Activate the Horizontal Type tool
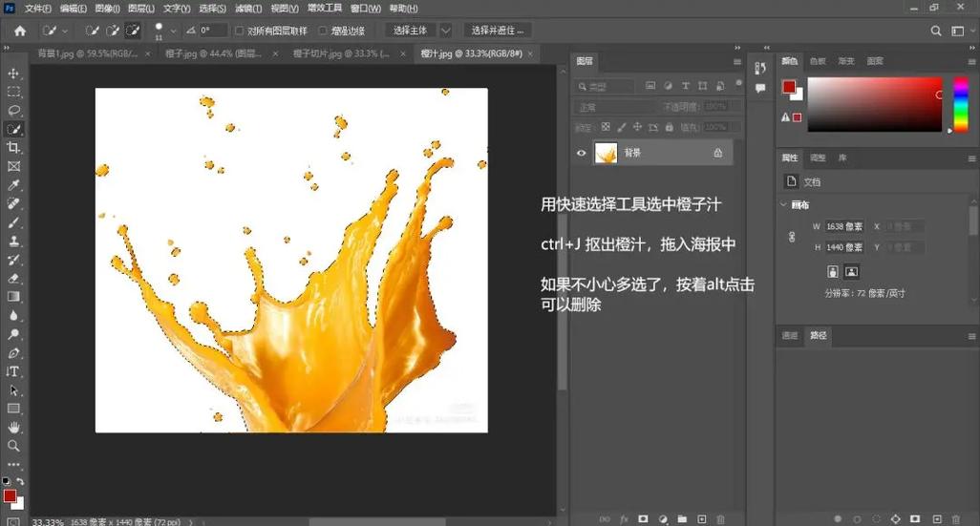 (x=13, y=371)
